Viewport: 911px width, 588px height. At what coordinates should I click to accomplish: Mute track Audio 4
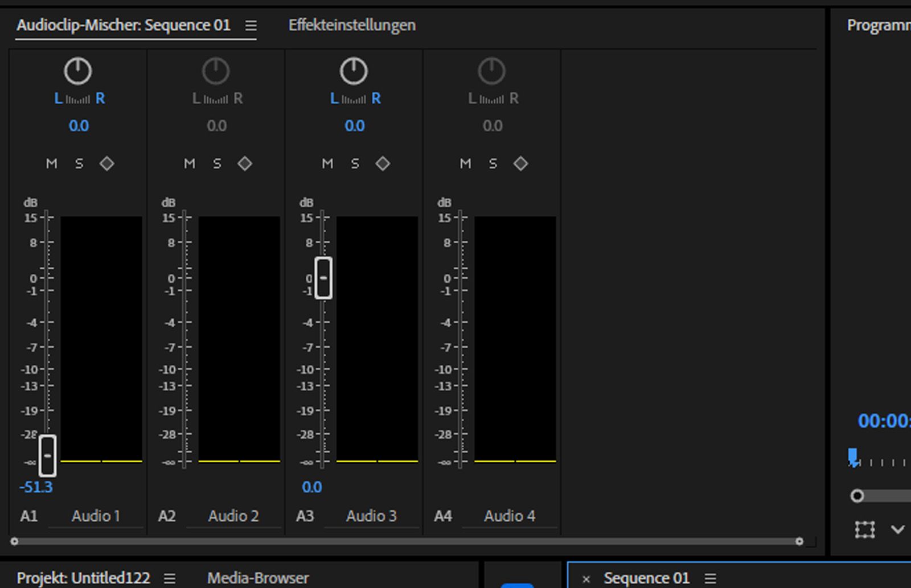point(465,164)
